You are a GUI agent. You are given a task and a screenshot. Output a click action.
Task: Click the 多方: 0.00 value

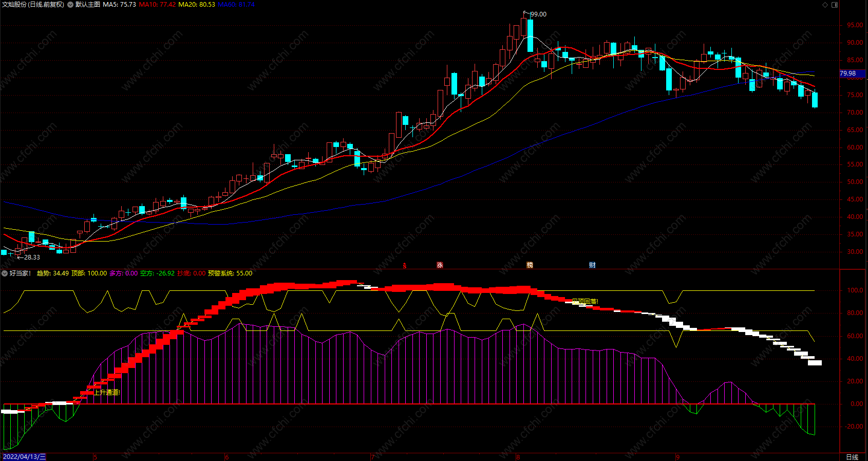coord(124,273)
